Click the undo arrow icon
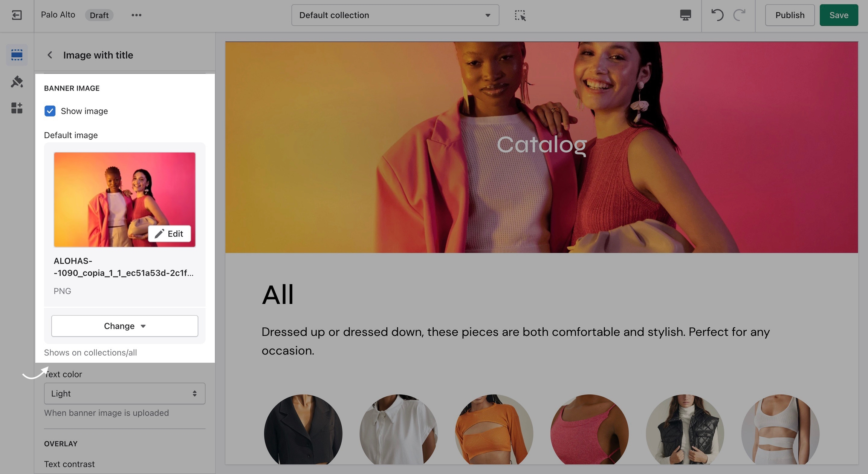 [717, 15]
